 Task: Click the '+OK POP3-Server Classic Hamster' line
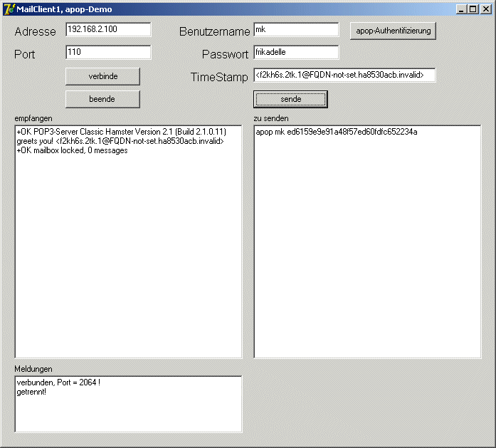[x=121, y=132]
